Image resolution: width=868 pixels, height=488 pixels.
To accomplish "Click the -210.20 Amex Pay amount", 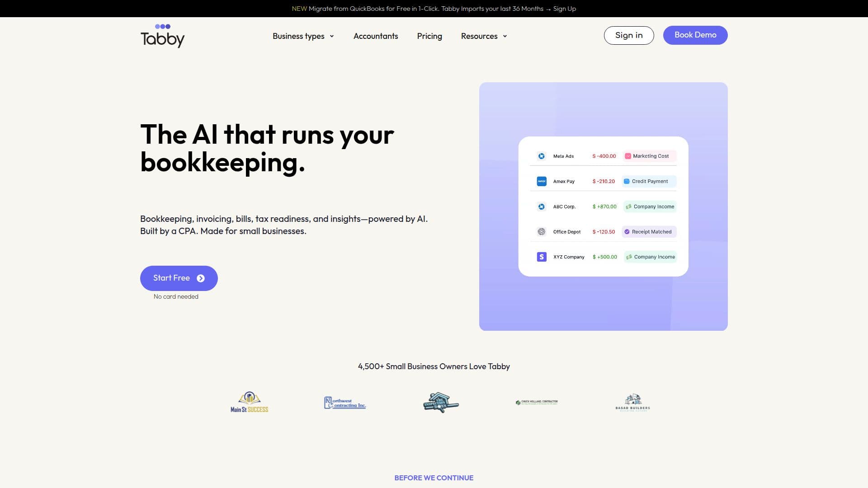I will pos(604,181).
